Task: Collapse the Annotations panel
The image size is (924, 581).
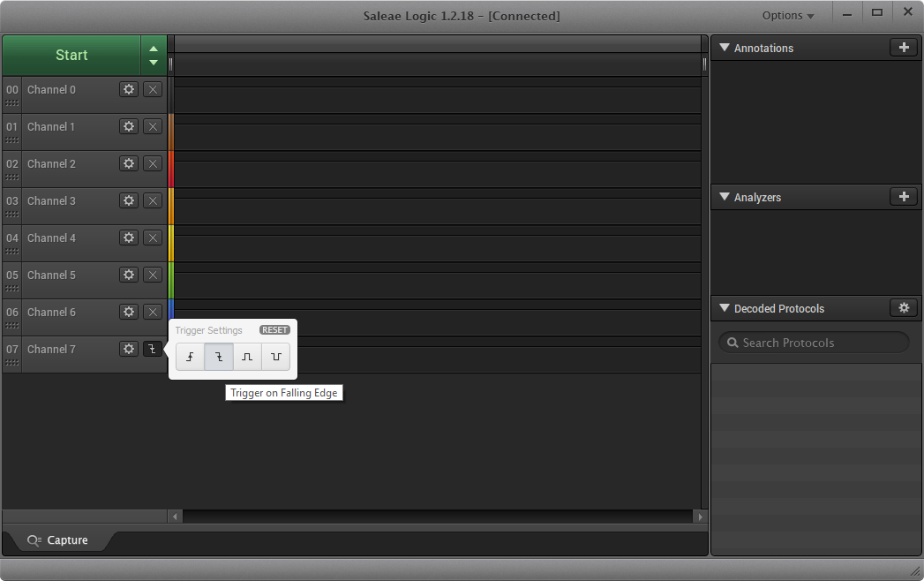Action: 725,48
